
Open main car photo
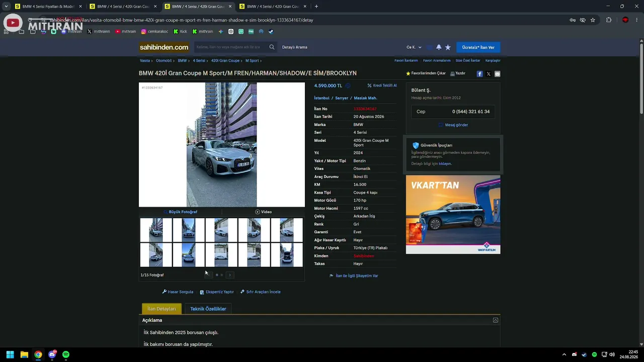[222, 145]
